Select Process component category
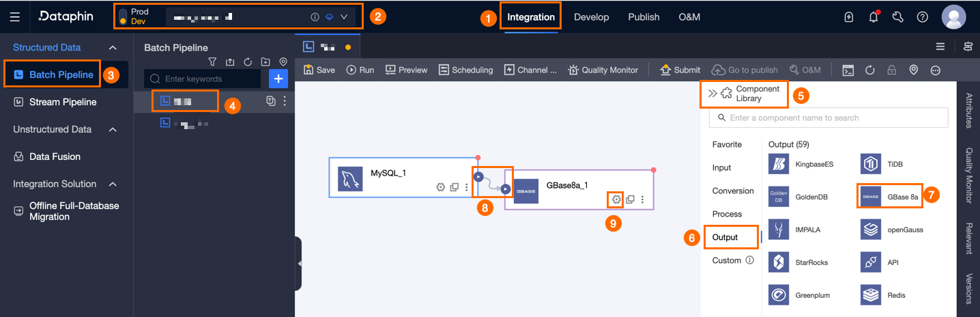980x317 pixels. click(x=727, y=214)
